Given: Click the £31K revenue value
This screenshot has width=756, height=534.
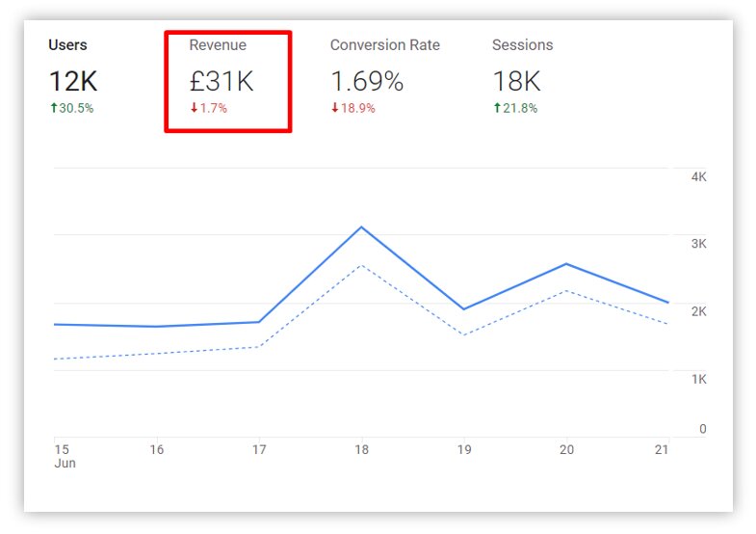Looking at the screenshot, I should pyautogui.click(x=222, y=81).
